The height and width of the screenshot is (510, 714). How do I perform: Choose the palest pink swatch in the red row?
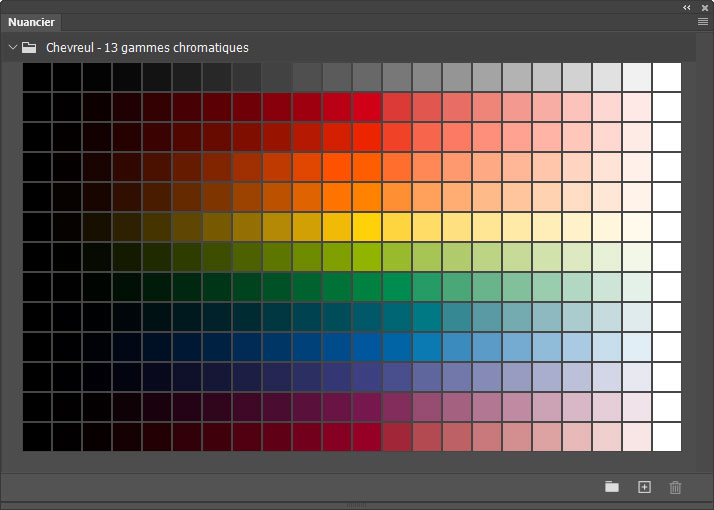click(x=637, y=107)
